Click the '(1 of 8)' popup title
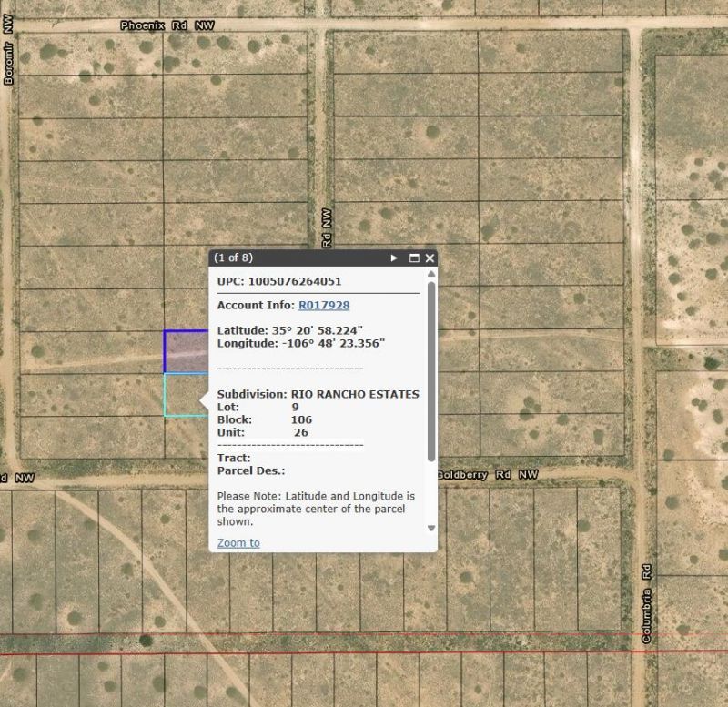The width and height of the screenshot is (728, 707). coord(234,258)
